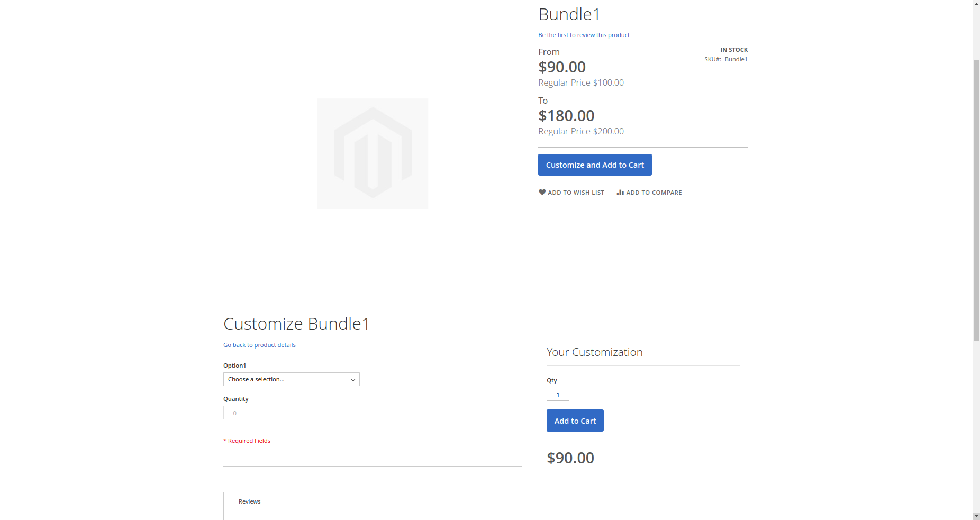Click the $180.00 To price

click(566, 116)
